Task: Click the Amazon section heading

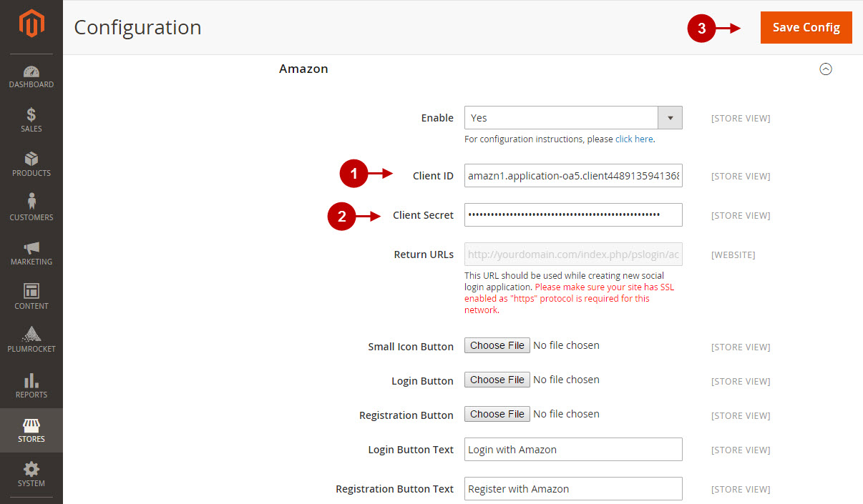Action: click(x=303, y=69)
